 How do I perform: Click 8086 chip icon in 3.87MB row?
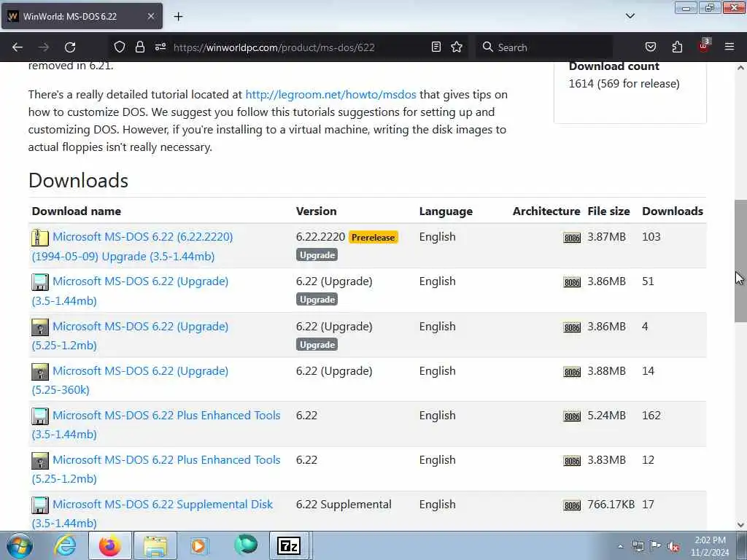tap(572, 238)
